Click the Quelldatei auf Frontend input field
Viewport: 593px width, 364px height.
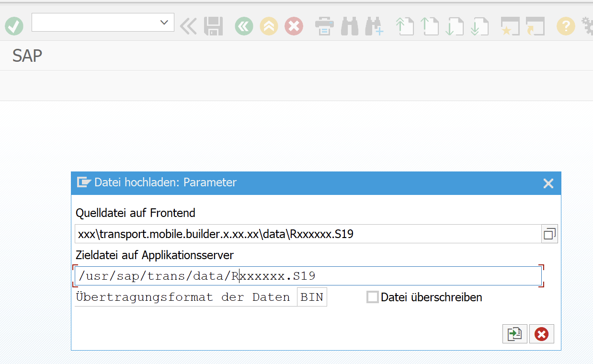click(308, 234)
